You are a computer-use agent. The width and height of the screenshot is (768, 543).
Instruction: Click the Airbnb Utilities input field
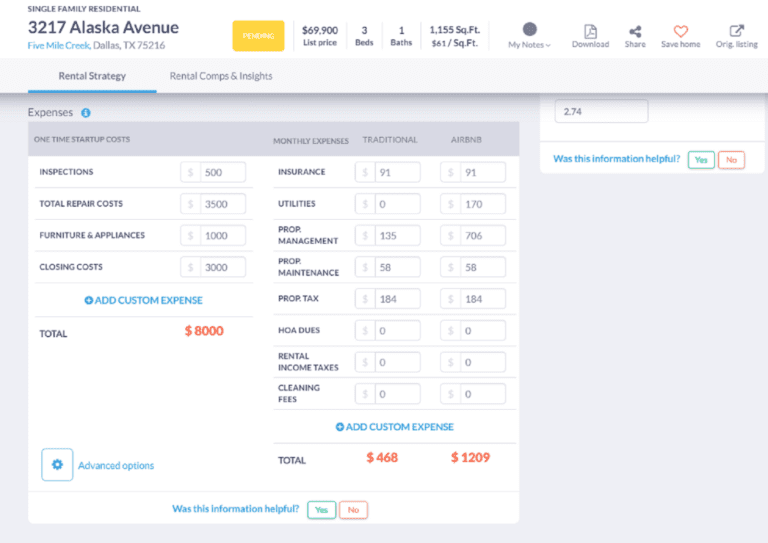[482, 204]
